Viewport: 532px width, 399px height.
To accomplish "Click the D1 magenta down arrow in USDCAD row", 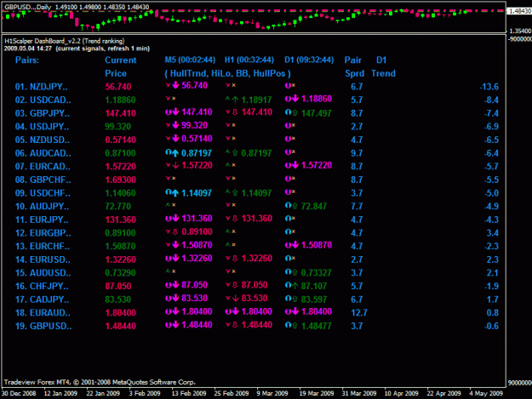I will 295,99.
